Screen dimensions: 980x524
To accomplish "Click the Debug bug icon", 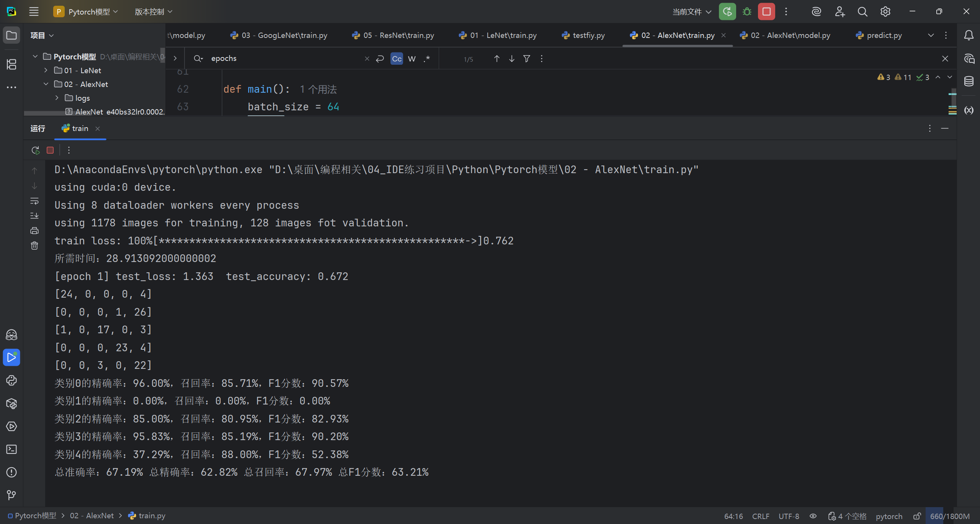I will coord(746,12).
